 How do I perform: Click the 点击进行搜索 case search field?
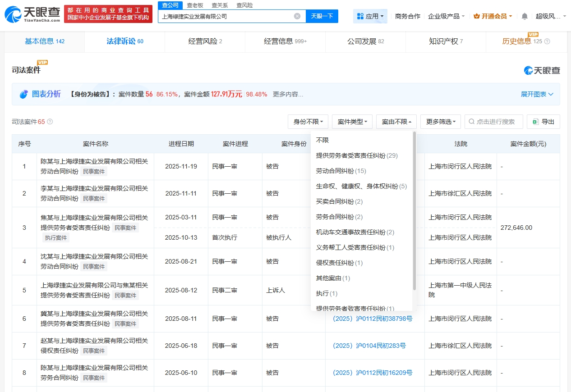coord(494,122)
